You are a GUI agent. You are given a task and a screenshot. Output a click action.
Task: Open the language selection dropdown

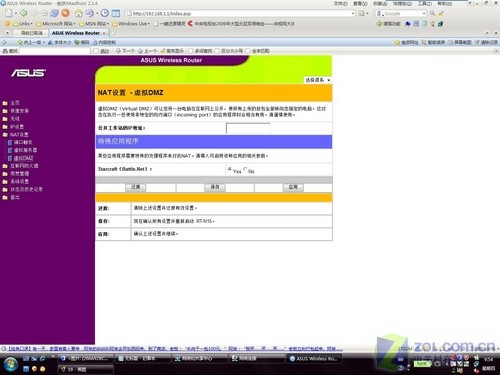(318, 80)
